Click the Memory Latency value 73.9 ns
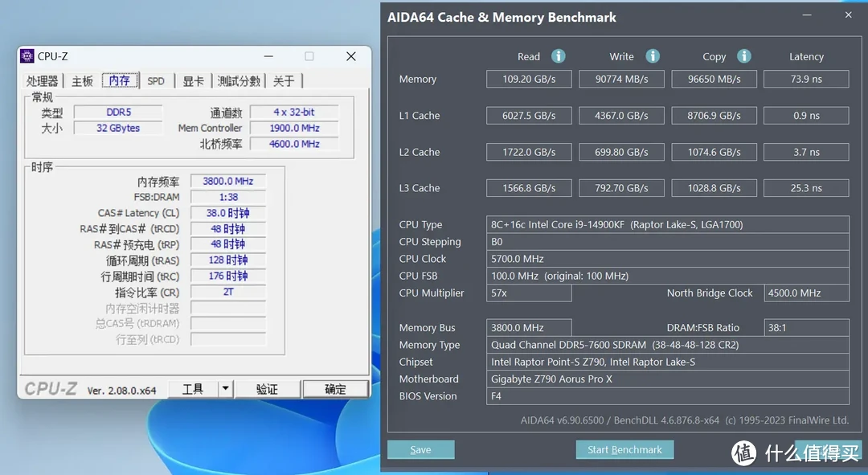This screenshot has width=868, height=475. pyautogui.click(x=806, y=79)
